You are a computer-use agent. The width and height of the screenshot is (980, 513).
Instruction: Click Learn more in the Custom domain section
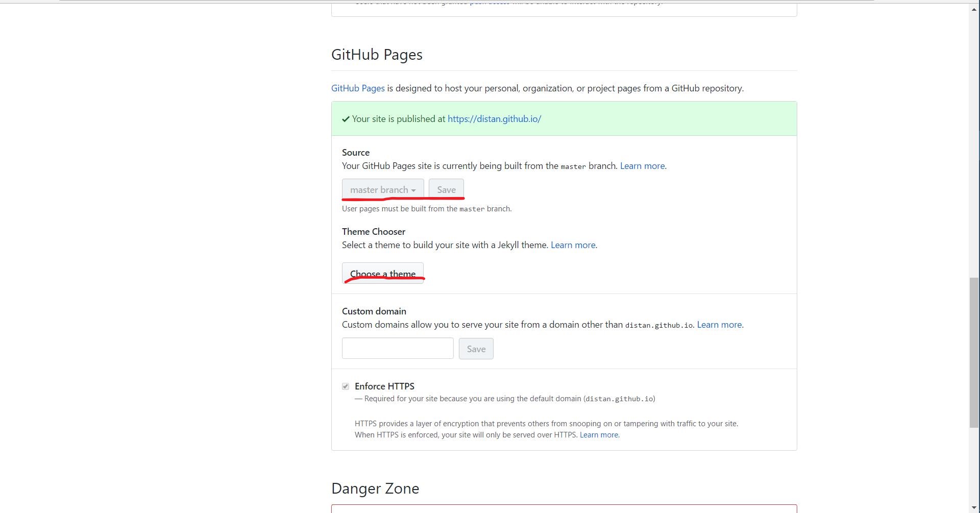click(719, 325)
